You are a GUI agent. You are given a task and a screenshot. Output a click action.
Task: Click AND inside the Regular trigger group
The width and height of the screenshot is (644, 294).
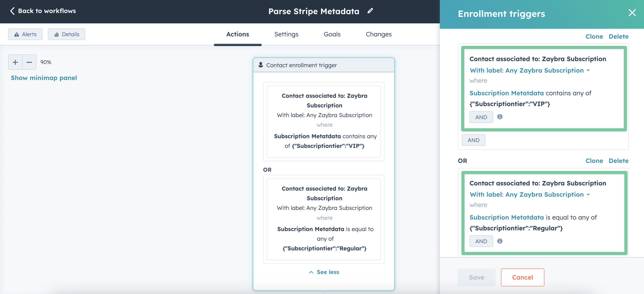[x=481, y=241]
